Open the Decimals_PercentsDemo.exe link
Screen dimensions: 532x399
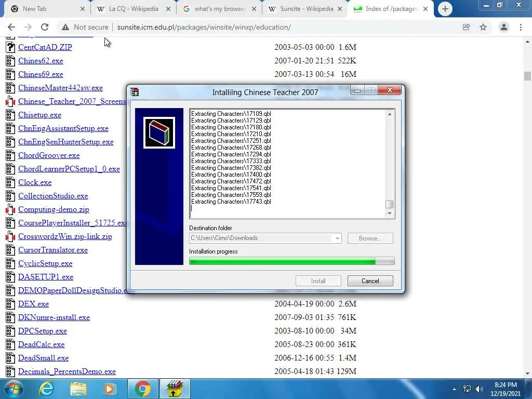[x=67, y=371]
